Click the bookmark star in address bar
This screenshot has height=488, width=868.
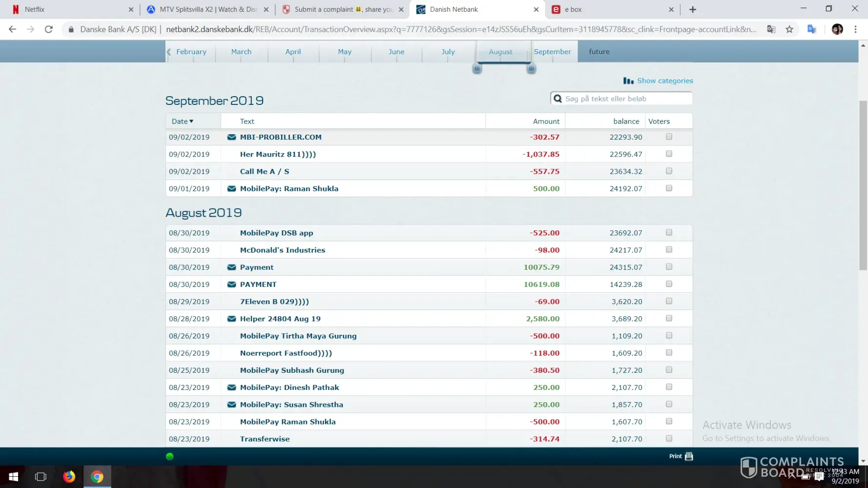[789, 29]
